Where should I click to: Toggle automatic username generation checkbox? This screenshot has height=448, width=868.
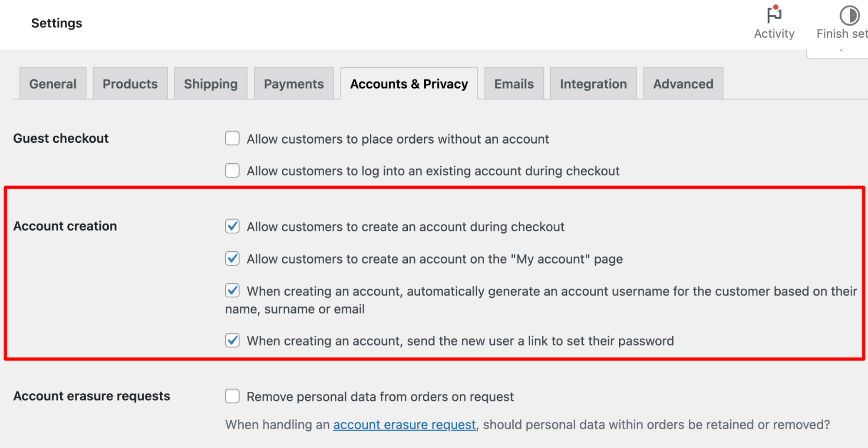(x=232, y=290)
